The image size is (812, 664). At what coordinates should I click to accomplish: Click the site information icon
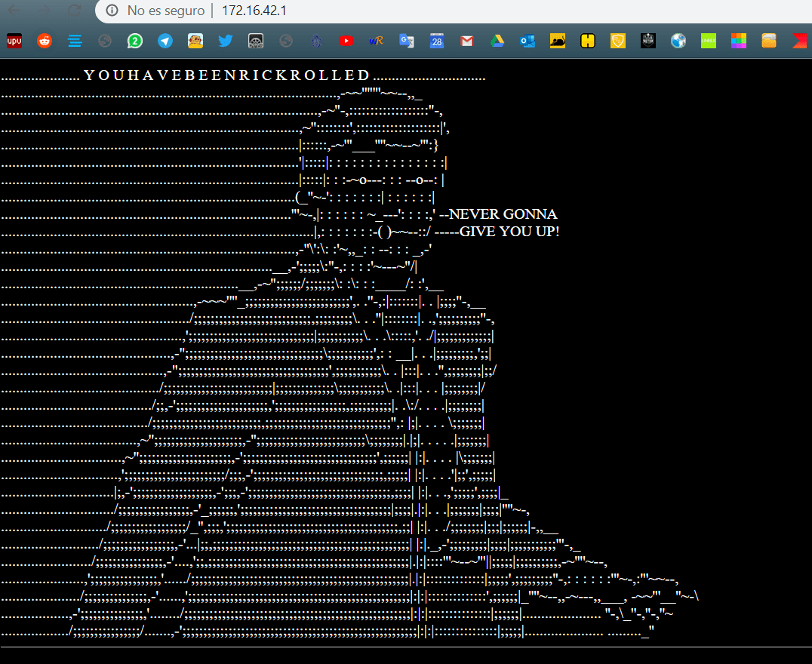click(112, 11)
